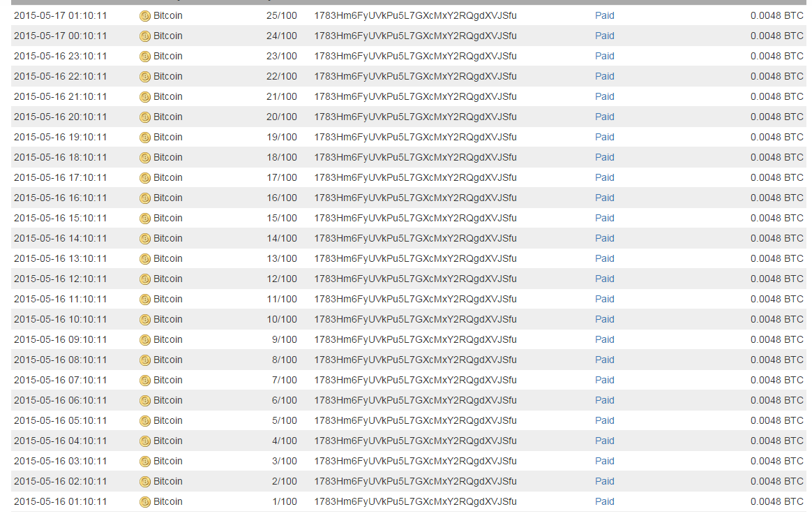
Task: Open the Paid link for payment 6/100
Action: coord(604,400)
